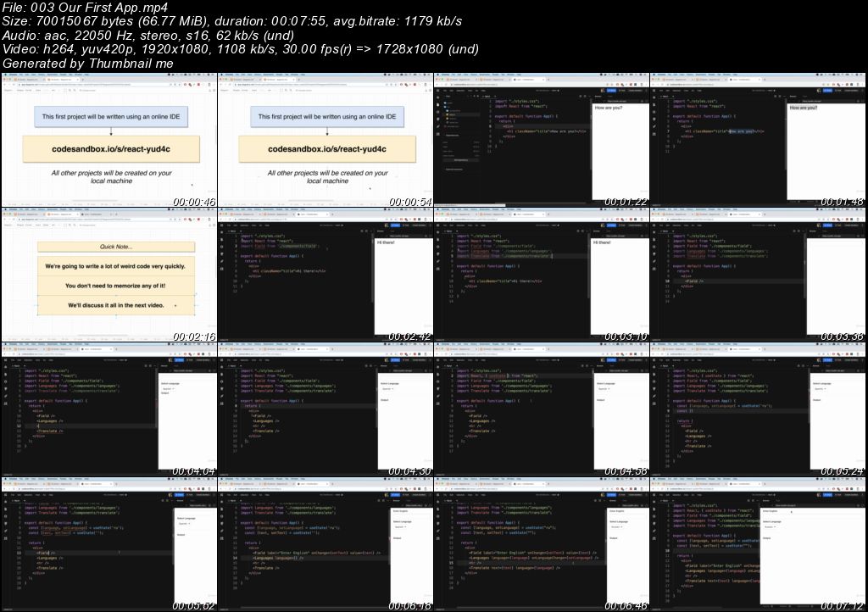Select the frame at 00:01:22
868x612 pixels.
point(542,140)
